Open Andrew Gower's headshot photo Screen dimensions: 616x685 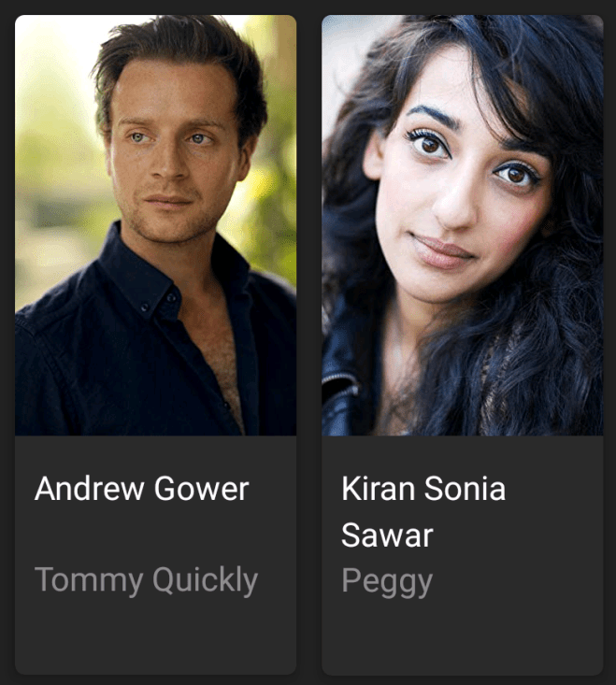(155, 225)
